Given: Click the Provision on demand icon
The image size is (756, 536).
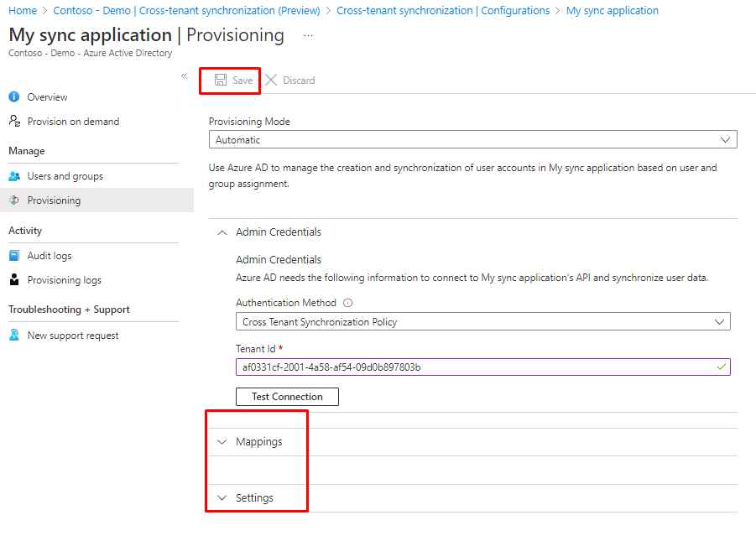Looking at the screenshot, I should [x=14, y=122].
